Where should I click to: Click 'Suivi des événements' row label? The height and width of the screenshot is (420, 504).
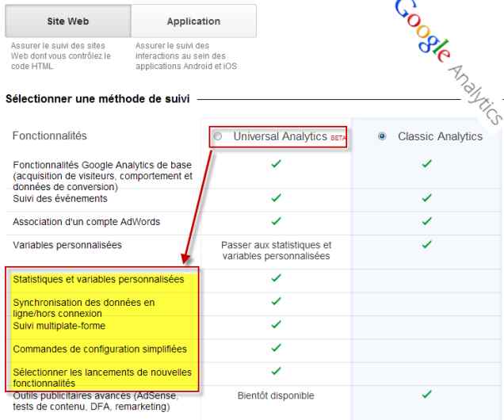60,199
